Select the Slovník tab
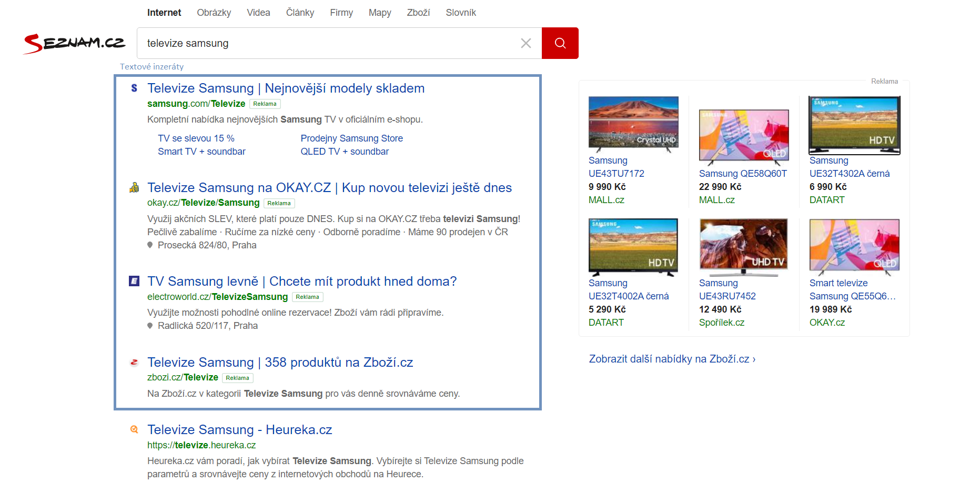 pos(460,13)
